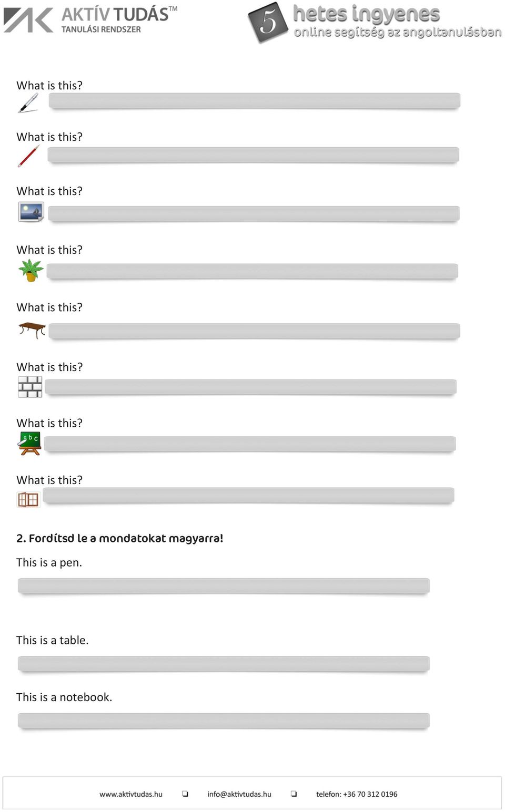The width and height of the screenshot is (505, 812).
Task: Click the number 5 badge icon
Action: click(268, 22)
